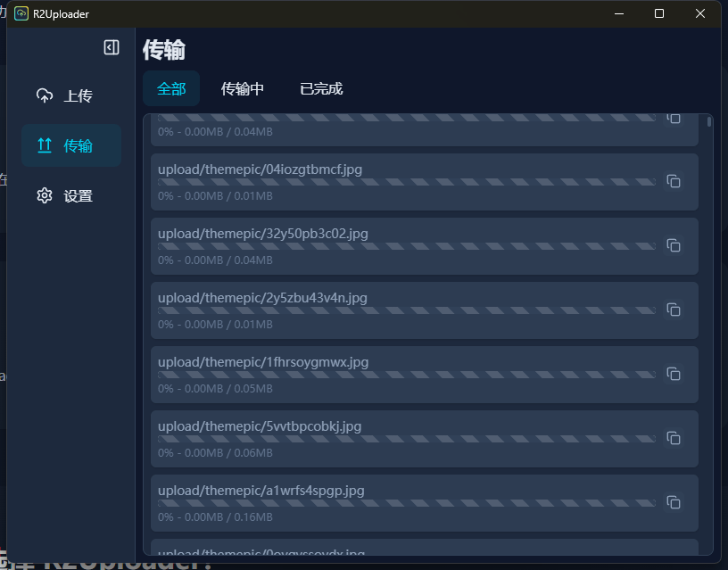Image resolution: width=728 pixels, height=570 pixels.
Task: Copy link for 1fhrsoygmwx.jpg
Action: pyautogui.click(x=674, y=374)
